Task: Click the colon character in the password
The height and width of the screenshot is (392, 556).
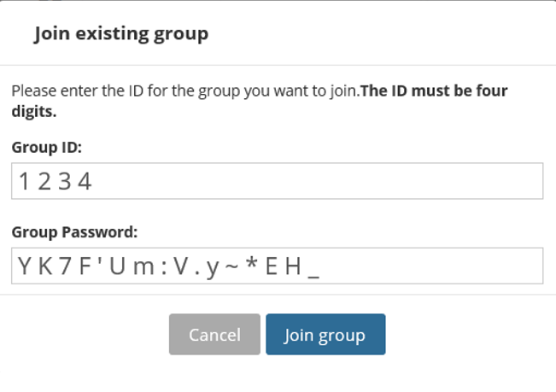Action: point(164,268)
